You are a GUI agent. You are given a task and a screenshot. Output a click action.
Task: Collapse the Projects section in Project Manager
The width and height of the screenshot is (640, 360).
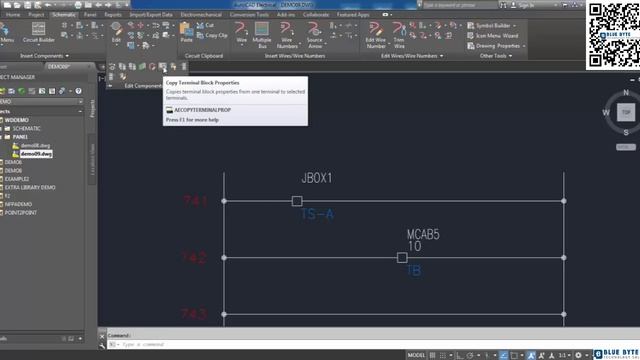tap(80, 111)
